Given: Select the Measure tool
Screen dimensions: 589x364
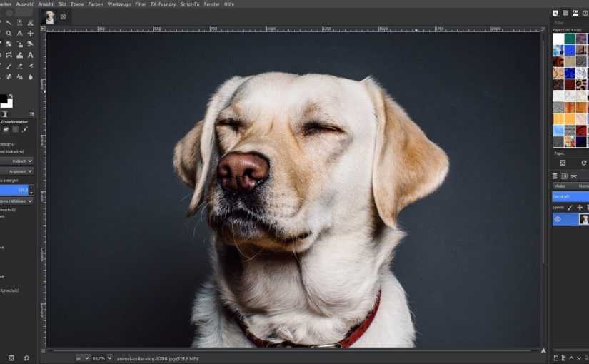Looking at the screenshot, I should tap(19, 34).
